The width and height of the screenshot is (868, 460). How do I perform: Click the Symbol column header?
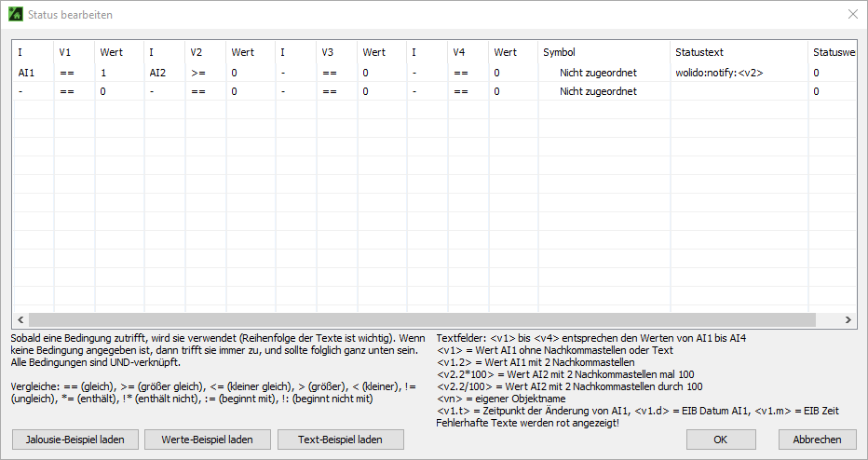(604, 52)
